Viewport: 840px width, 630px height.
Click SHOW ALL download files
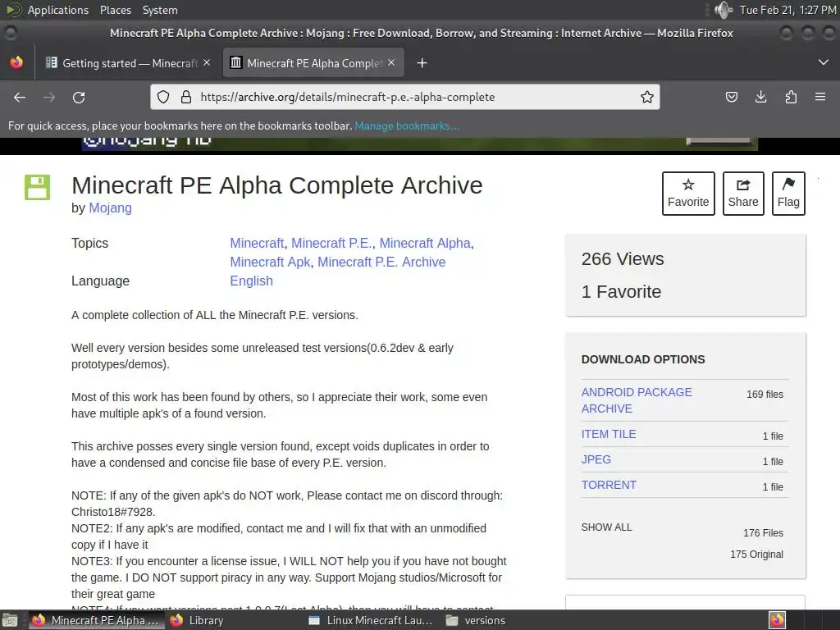[606, 527]
